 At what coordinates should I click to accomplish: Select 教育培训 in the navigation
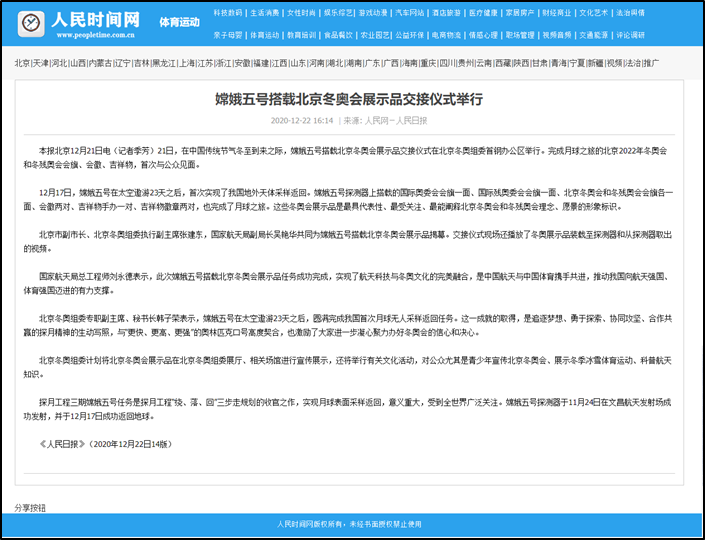tap(301, 35)
